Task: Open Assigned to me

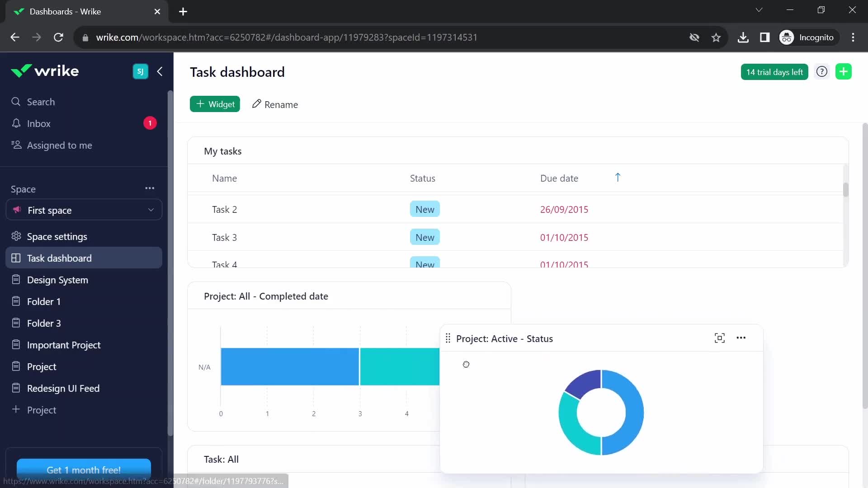Action: coord(84,145)
